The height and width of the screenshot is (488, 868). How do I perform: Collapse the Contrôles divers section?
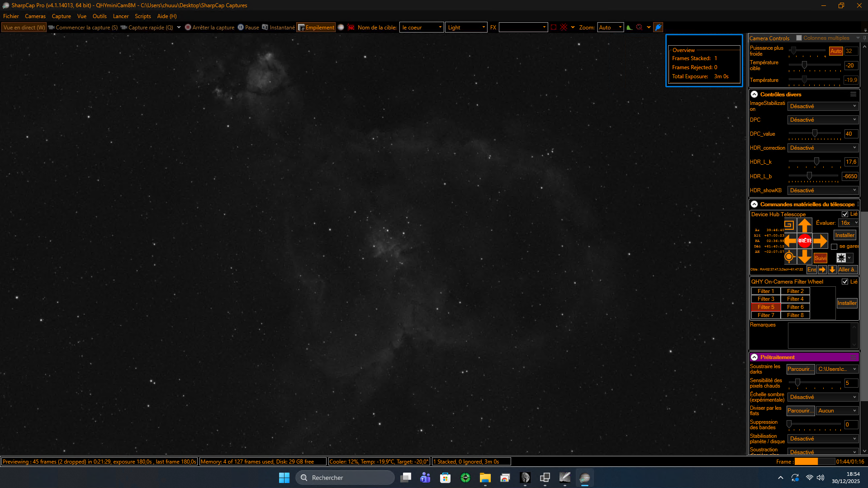[x=754, y=95]
